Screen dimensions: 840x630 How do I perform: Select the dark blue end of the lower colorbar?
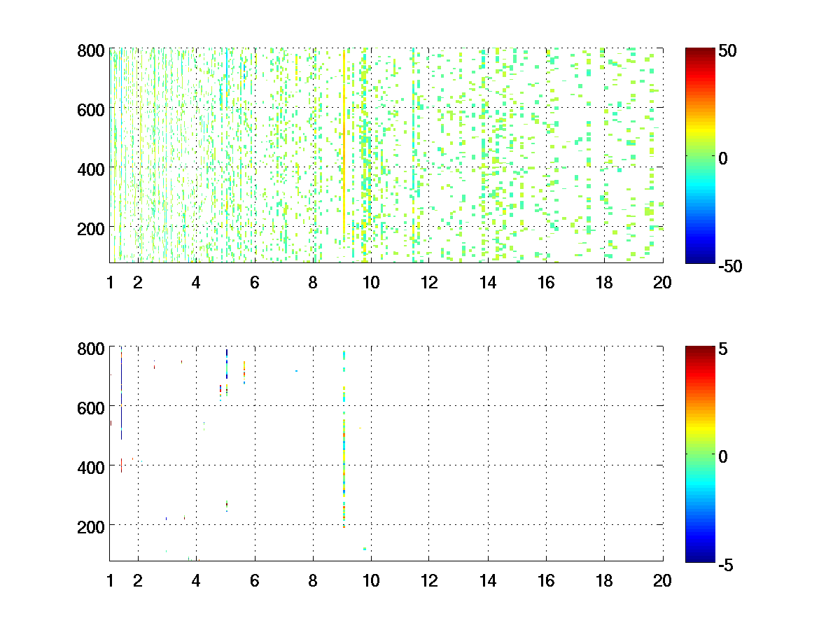[x=699, y=559]
